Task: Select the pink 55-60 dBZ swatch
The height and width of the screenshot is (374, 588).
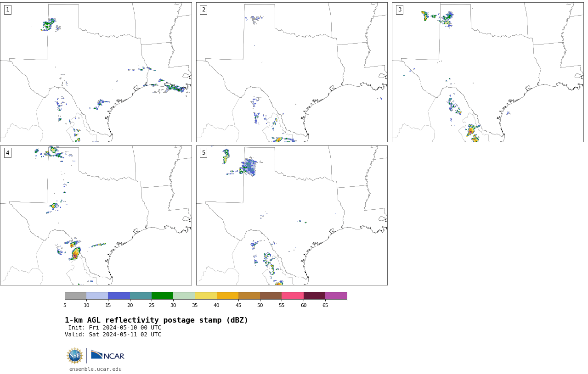Action: 293,296
